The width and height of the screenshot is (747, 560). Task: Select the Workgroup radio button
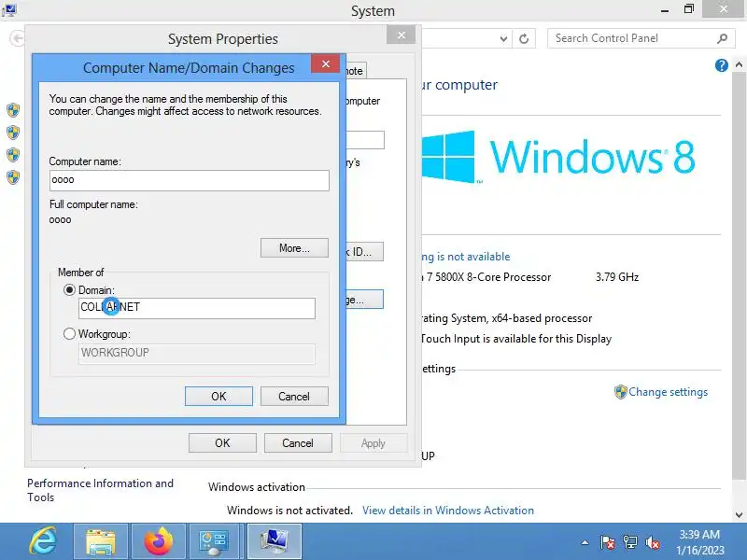(x=69, y=334)
